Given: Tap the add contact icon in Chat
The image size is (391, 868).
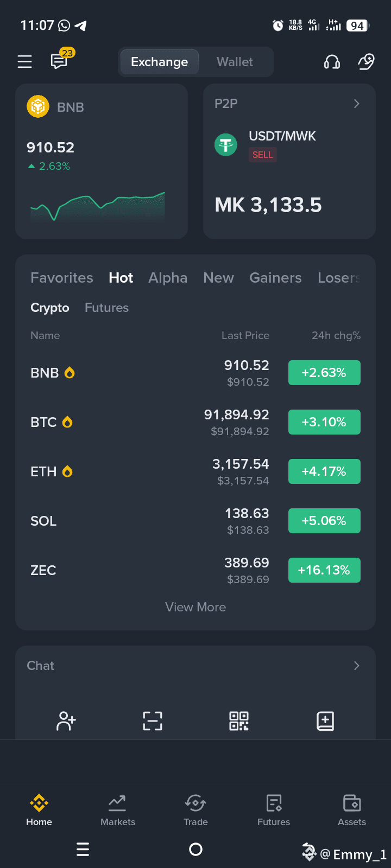Looking at the screenshot, I should click(66, 721).
